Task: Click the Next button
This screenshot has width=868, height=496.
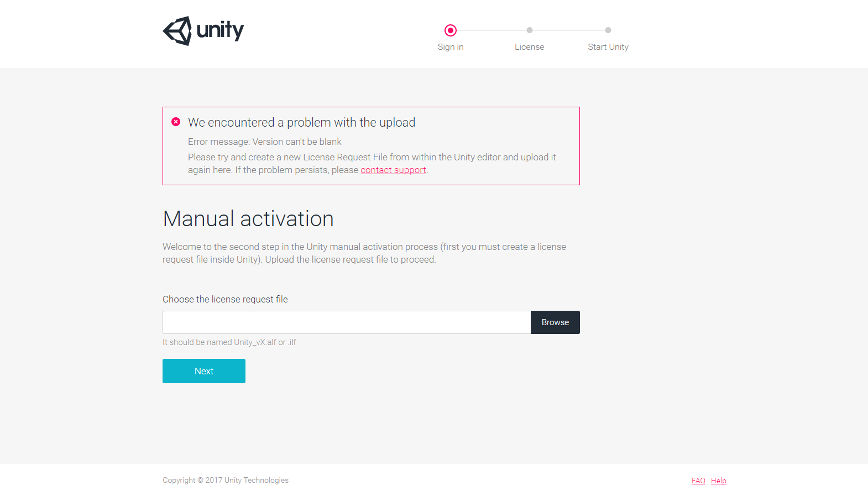Action: [204, 371]
